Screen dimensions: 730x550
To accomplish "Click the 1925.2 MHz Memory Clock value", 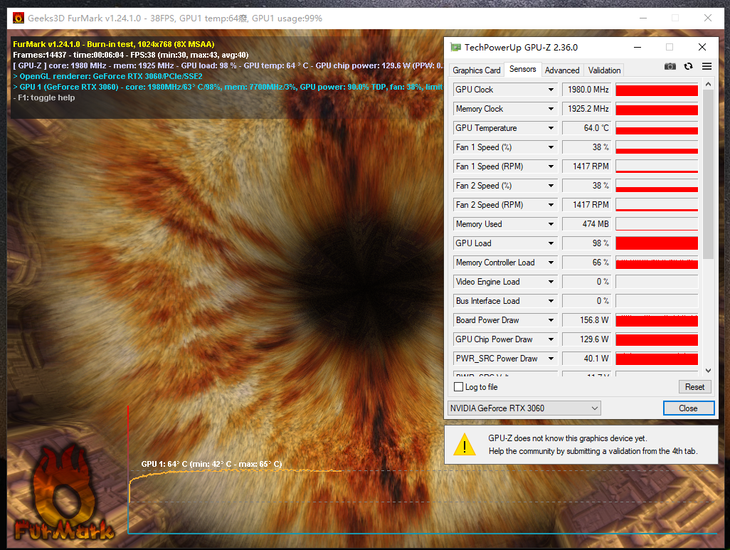I will 586,109.
